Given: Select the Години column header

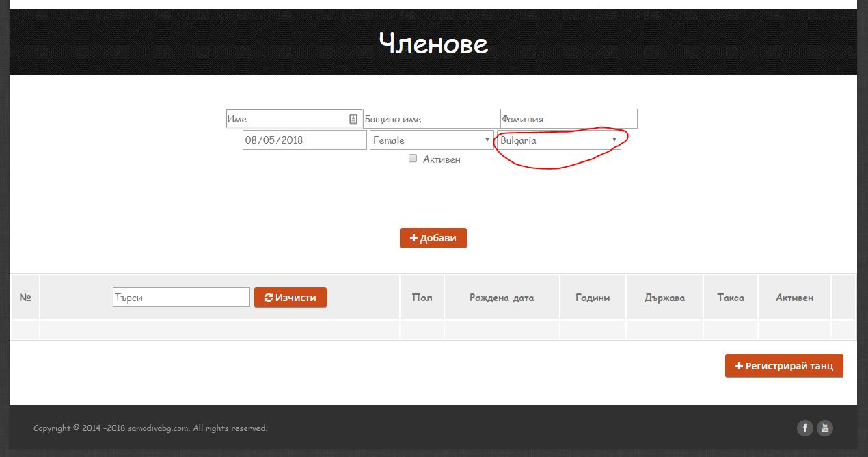Looking at the screenshot, I should pos(592,298).
